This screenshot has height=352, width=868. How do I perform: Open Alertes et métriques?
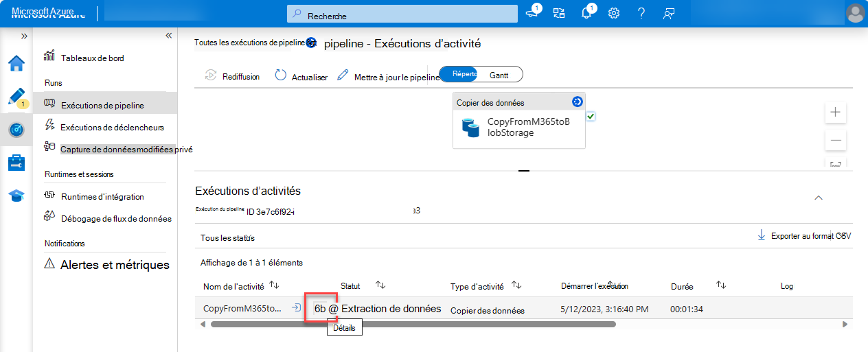[115, 265]
